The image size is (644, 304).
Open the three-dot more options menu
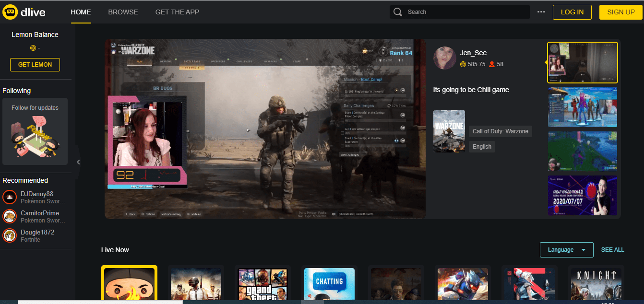541,12
